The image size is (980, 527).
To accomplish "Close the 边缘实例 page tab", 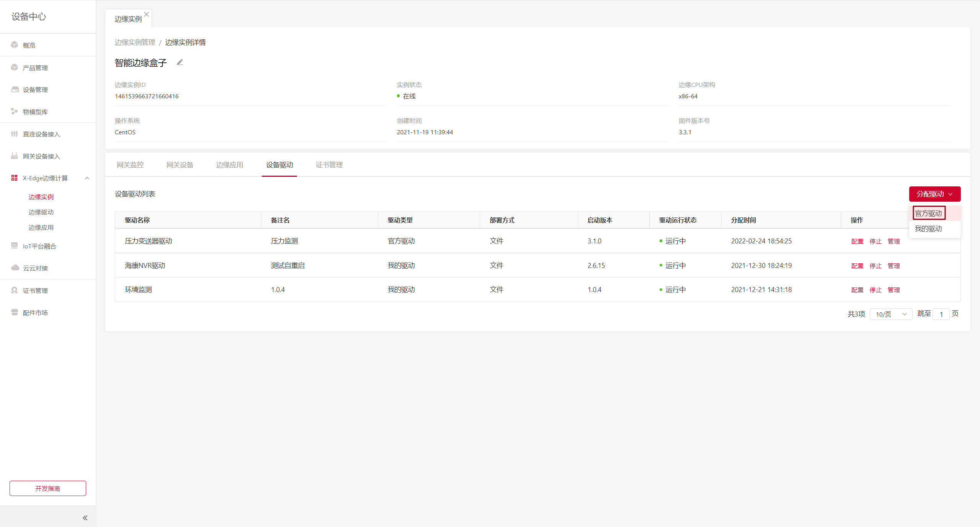I will tap(146, 14).
